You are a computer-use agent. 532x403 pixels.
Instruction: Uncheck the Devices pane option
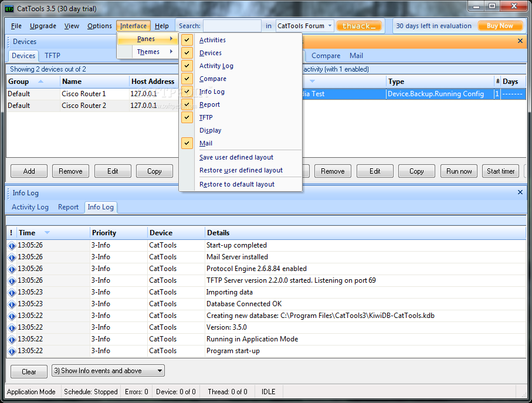[x=187, y=53]
